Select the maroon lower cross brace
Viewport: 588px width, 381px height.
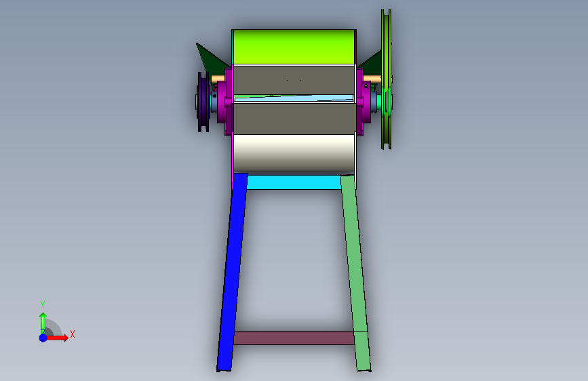(294, 338)
